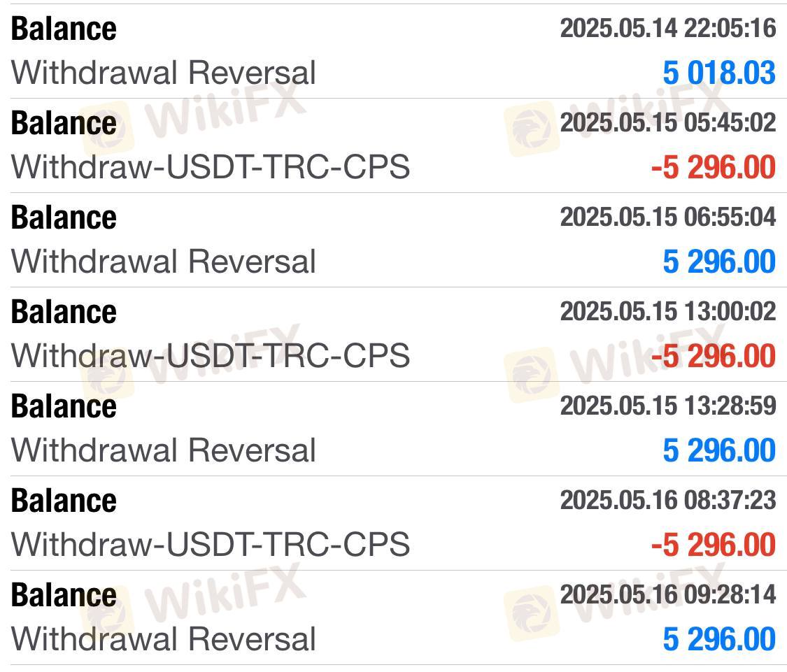Select the 2025.05.15 05:45:02 timestamp

tap(668, 122)
